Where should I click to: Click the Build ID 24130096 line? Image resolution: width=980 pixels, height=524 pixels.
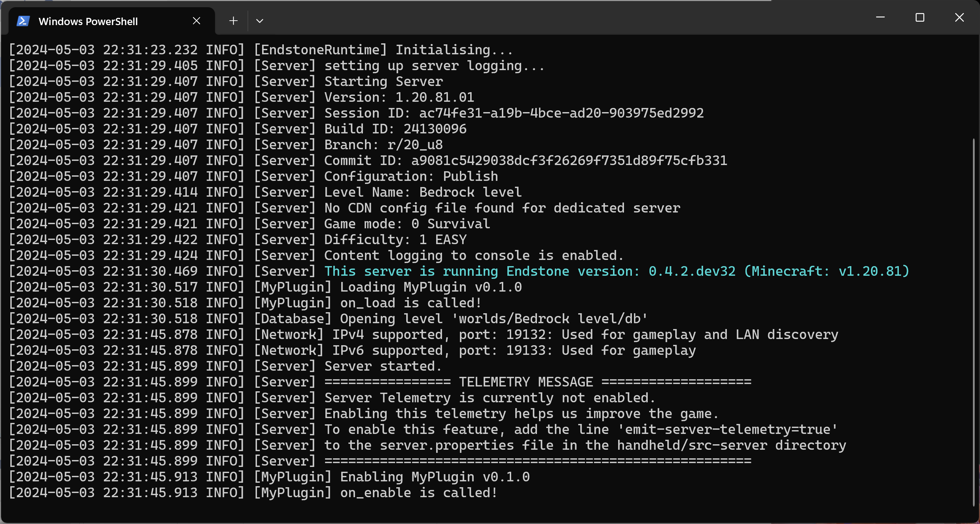click(x=396, y=129)
